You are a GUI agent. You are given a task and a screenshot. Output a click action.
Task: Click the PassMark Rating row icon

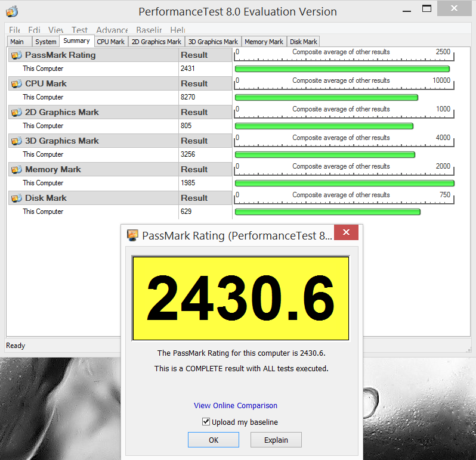coord(16,55)
